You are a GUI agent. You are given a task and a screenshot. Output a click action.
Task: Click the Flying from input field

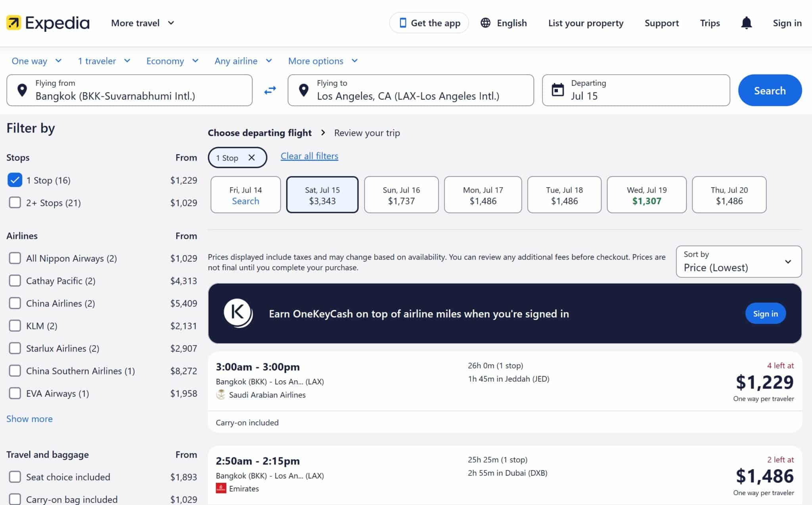(x=129, y=90)
